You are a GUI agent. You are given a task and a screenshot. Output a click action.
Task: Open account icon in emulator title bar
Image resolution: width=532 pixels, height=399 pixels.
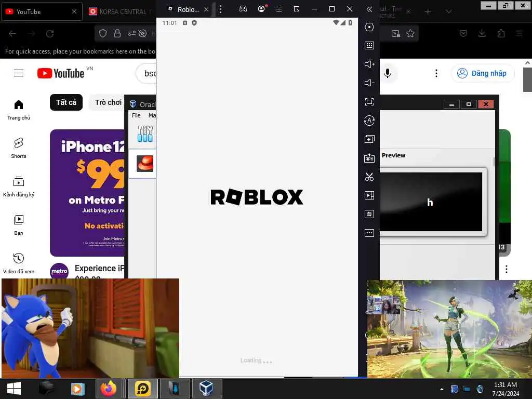point(262,9)
